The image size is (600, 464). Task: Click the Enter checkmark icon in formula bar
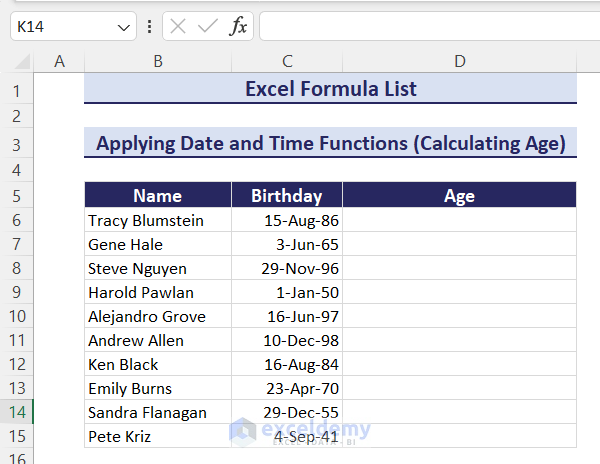208,27
